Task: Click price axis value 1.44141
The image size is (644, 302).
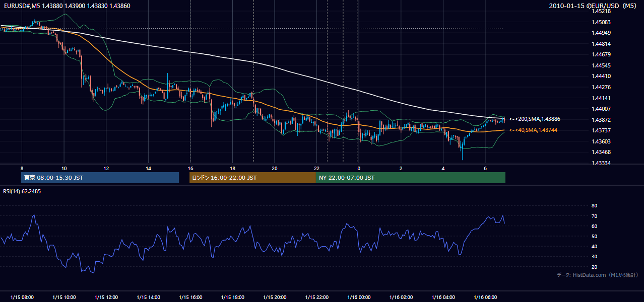Action: (x=601, y=98)
